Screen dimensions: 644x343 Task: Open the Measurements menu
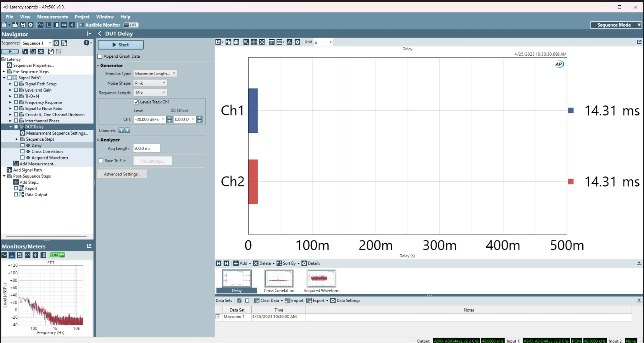[52, 17]
